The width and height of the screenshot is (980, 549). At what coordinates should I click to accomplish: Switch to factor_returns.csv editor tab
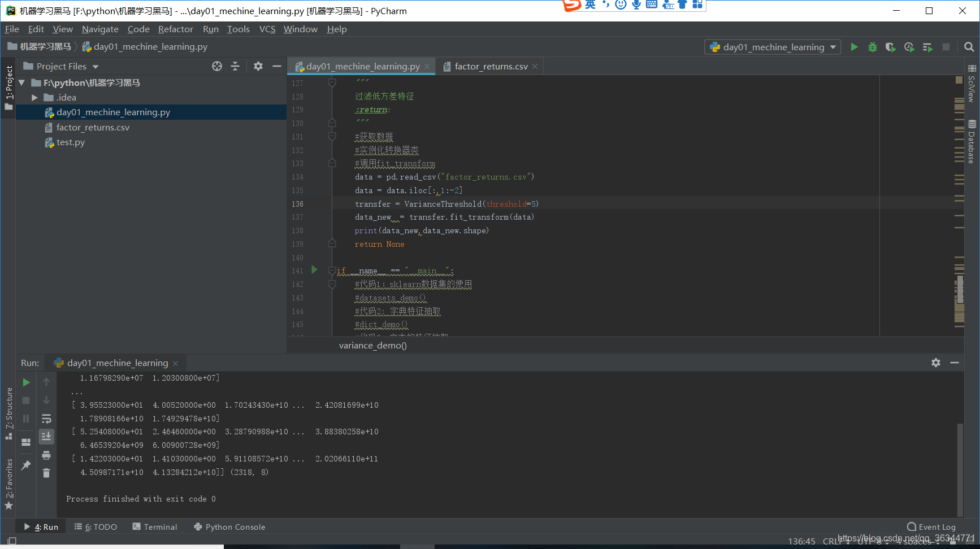click(491, 67)
